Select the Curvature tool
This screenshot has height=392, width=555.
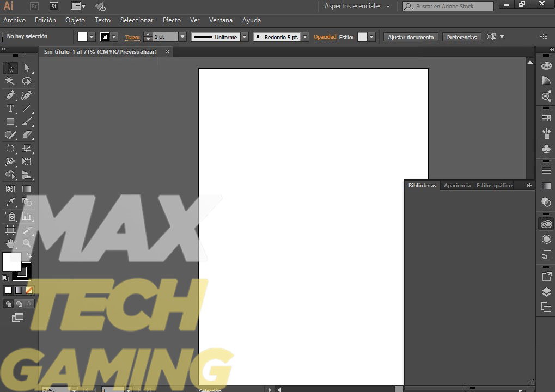tap(27, 95)
